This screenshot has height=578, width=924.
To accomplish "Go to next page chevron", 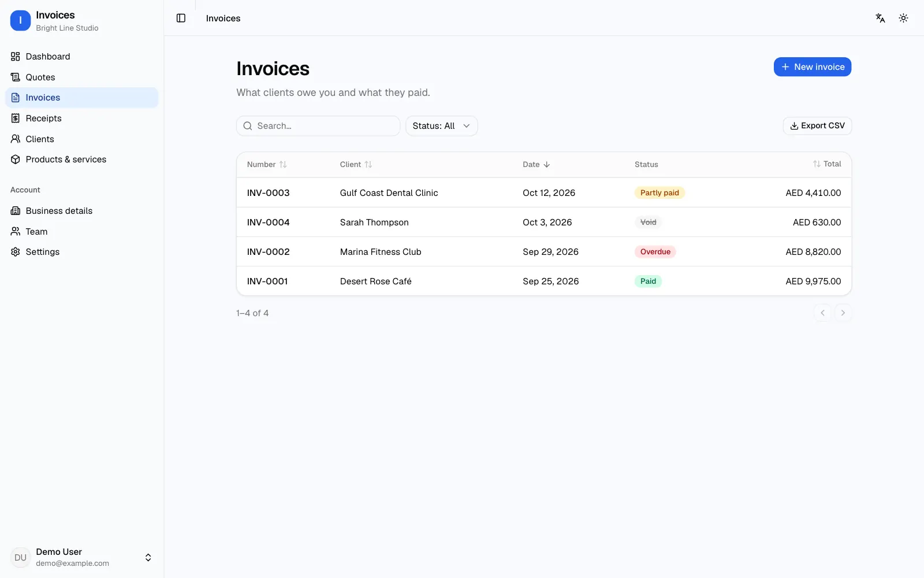I will coord(843,313).
